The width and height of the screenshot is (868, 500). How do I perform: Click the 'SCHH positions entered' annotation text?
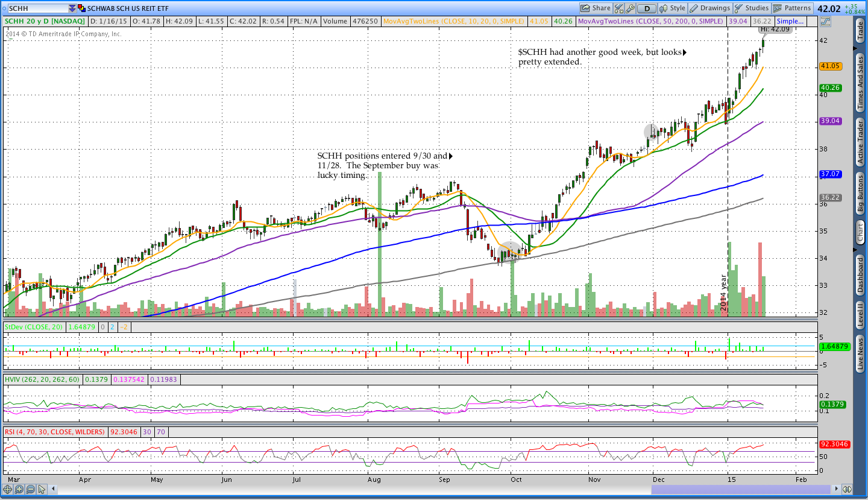point(382,165)
